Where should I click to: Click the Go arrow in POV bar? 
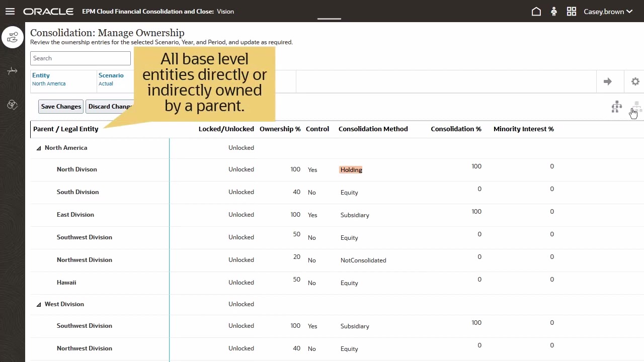coord(608,81)
